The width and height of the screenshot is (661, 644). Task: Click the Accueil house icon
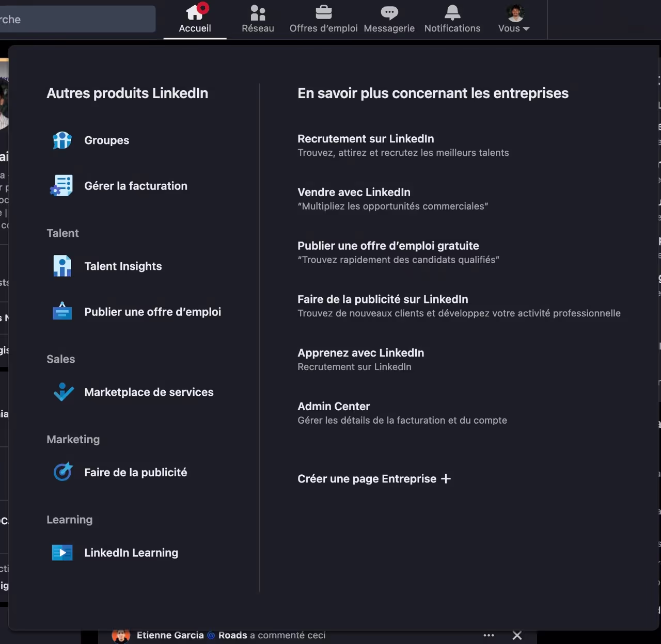click(195, 12)
